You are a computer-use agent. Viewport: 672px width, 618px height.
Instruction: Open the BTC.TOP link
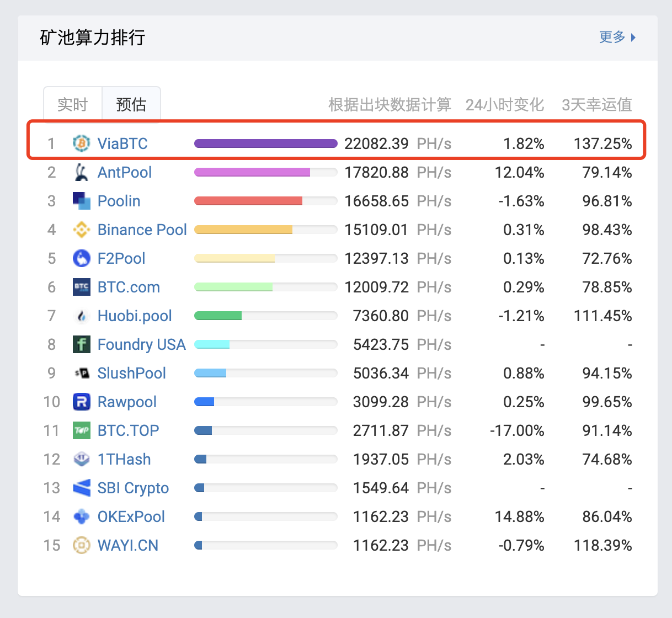pyautogui.click(x=128, y=430)
